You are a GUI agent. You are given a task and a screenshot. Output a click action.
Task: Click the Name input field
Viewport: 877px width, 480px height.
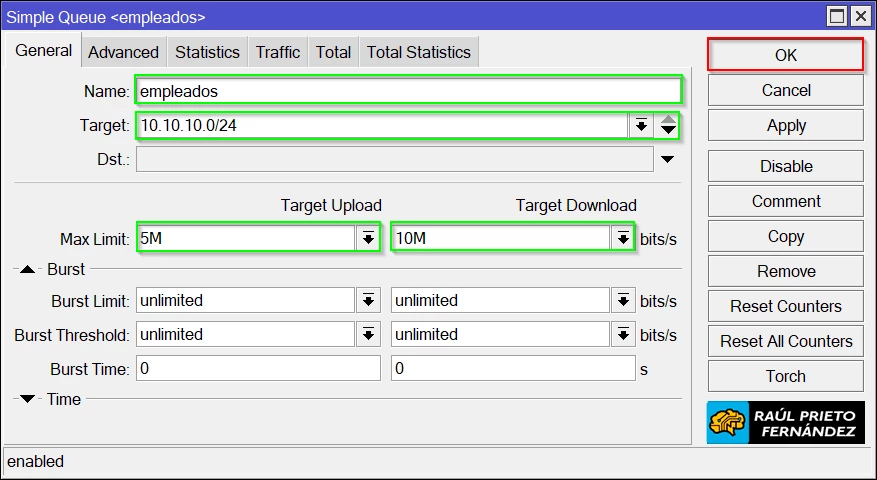point(408,91)
